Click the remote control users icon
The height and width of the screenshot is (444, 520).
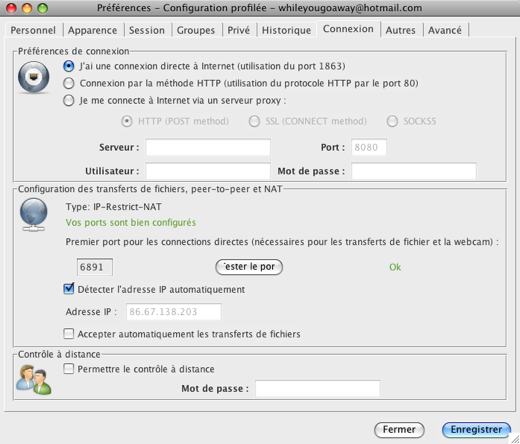pos(34,380)
